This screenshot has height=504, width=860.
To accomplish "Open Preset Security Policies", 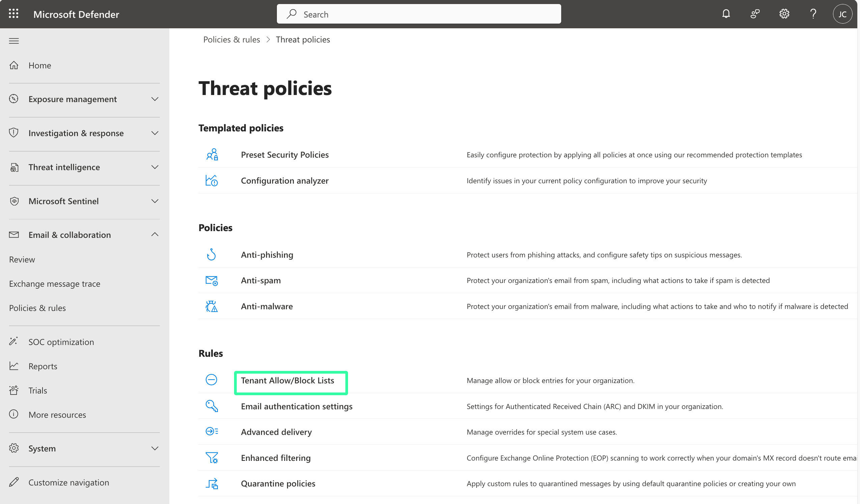I will tap(285, 155).
